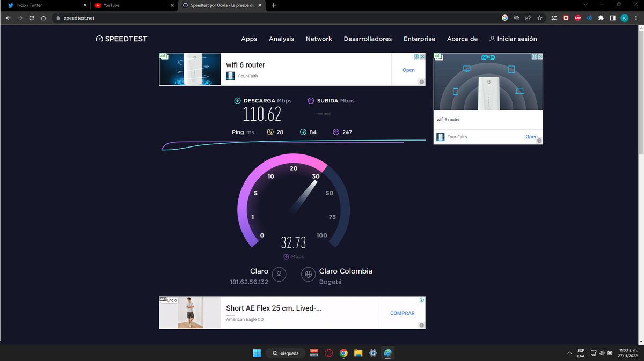The width and height of the screenshot is (644, 361).
Task: Click the Claro user profile icon
Action: 279,274
